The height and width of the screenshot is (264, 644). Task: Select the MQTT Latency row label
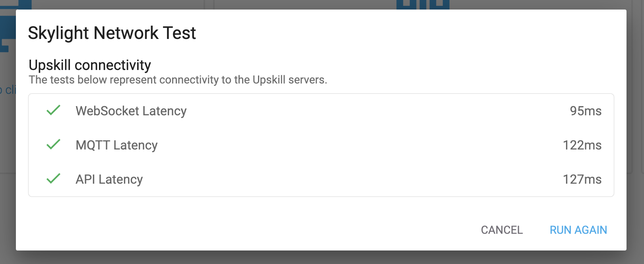116,145
